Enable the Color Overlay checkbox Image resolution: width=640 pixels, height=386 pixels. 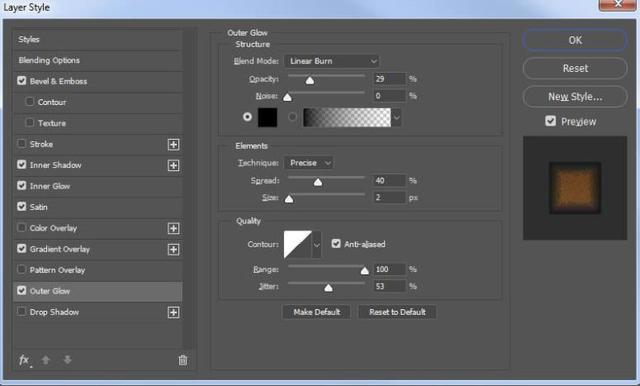click(x=22, y=228)
